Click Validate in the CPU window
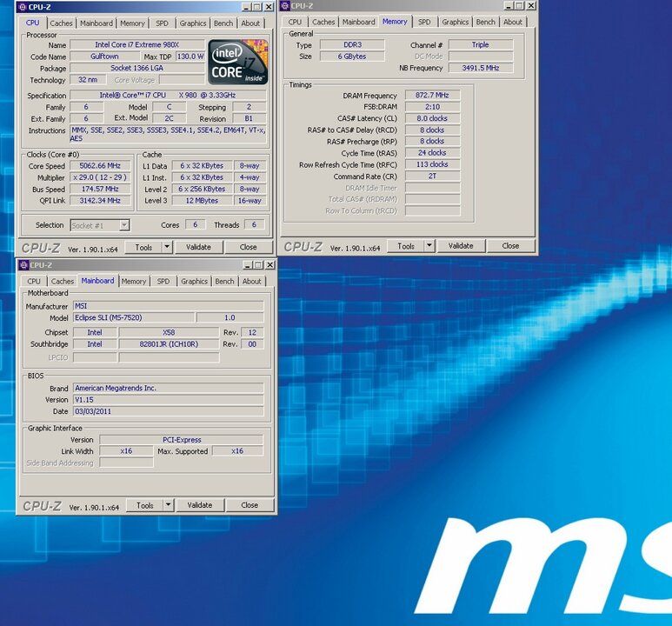Screen dimensions: 672x626 [198, 247]
